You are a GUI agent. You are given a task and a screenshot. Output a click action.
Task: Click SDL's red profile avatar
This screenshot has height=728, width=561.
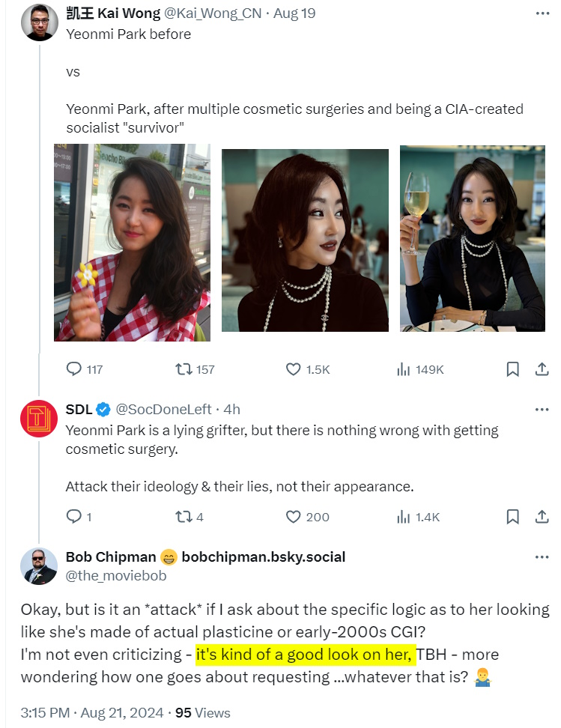39,420
